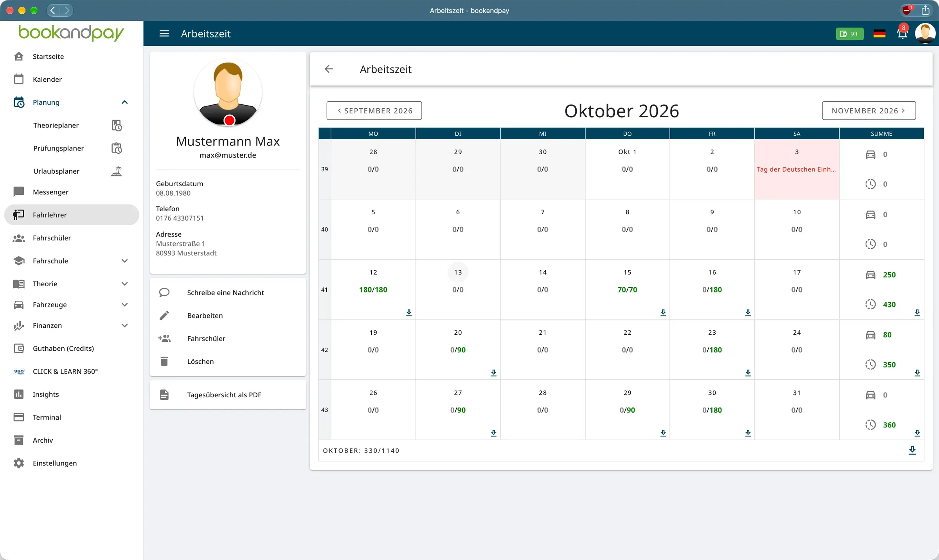Expand the Theorie menu
This screenshot has height=560, width=939.
pyautogui.click(x=124, y=284)
